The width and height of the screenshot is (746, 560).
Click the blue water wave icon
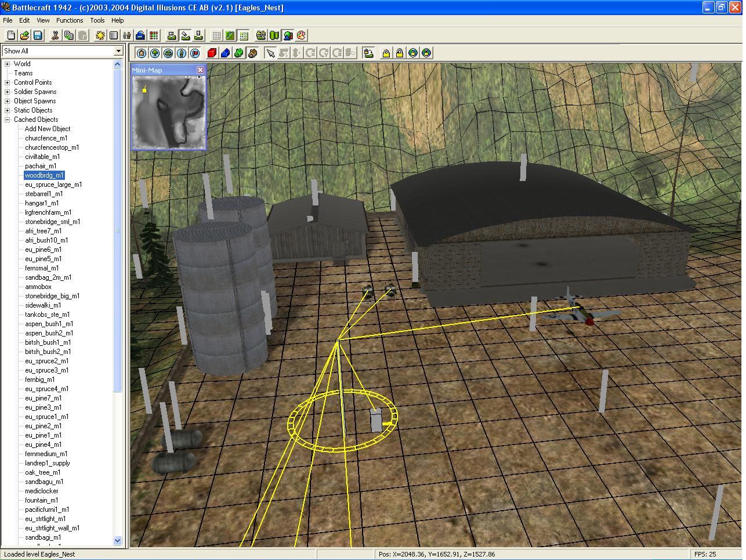[140, 35]
